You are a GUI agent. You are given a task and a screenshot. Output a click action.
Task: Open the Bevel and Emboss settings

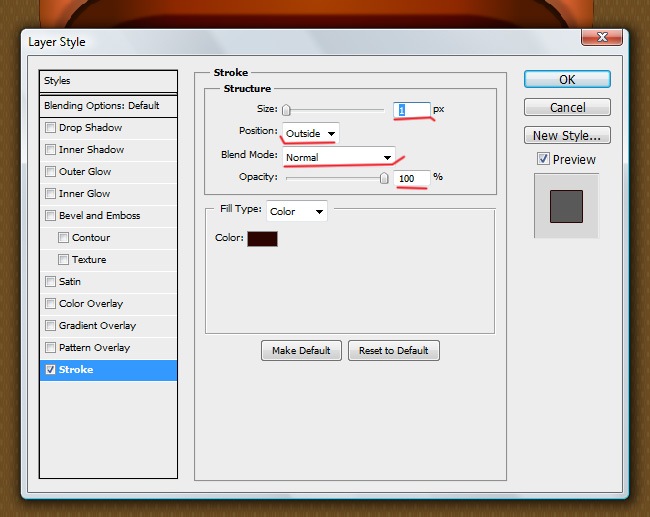click(x=100, y=216)
